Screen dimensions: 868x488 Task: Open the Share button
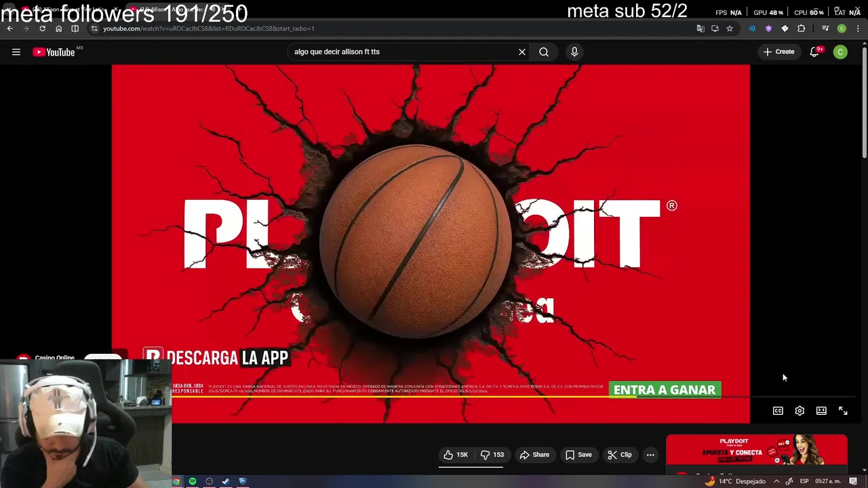(x=534, y=455)
